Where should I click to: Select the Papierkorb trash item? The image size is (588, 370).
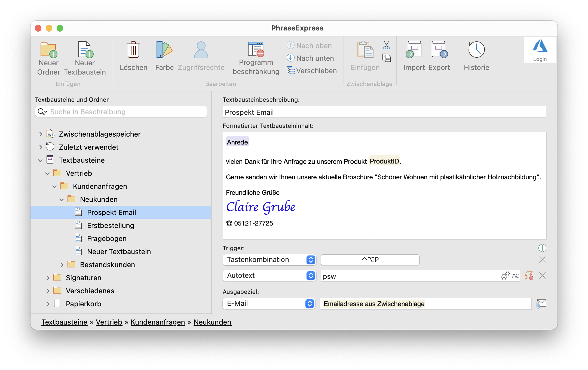(84, 304)
